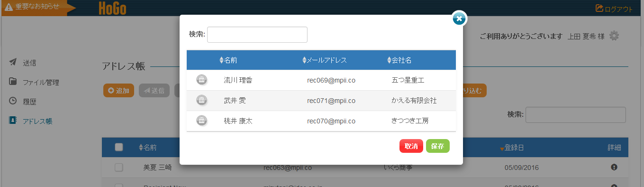The width and height of the screenshot is (644, 187).
Task: Close the dialog with the round X button
Action: [459, 19]
